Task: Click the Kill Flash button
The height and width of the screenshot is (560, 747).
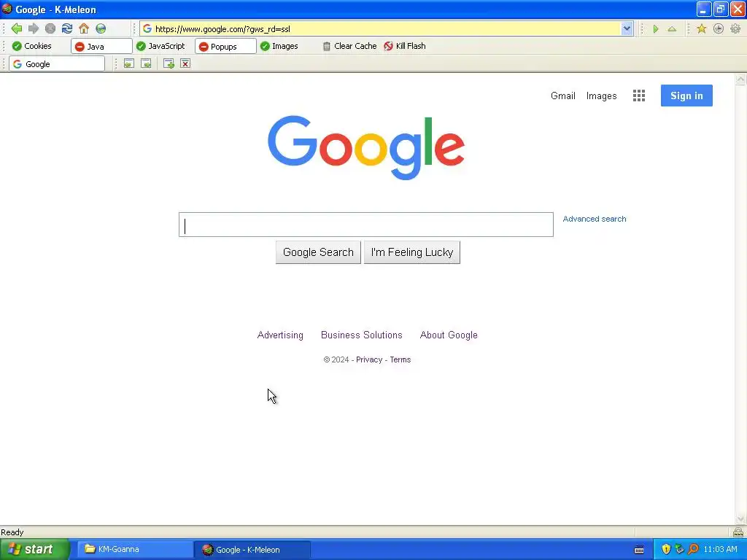Action: click(x=405, y=46)
